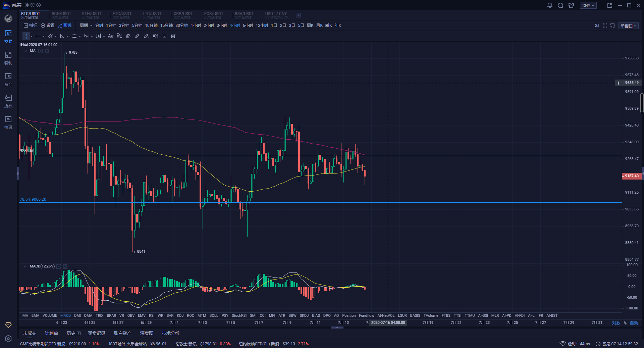Click the drawing edit settings tool icon
The width and height of the screenshot is (644, 348).
[119, 36]
